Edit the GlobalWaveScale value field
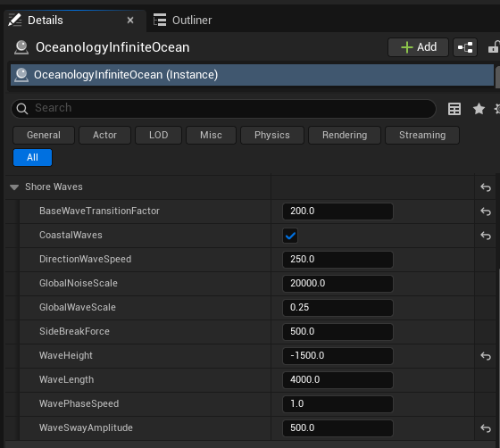 tap(337, 308)
